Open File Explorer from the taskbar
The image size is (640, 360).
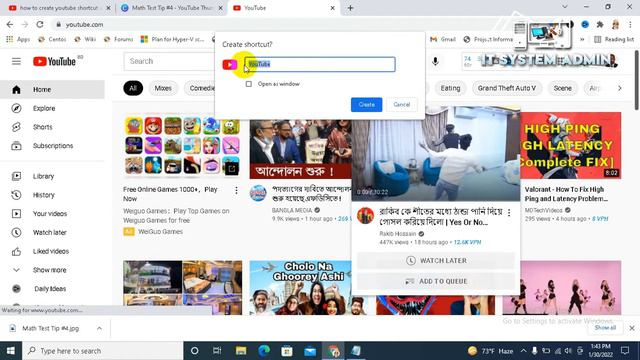coord(241,351)
